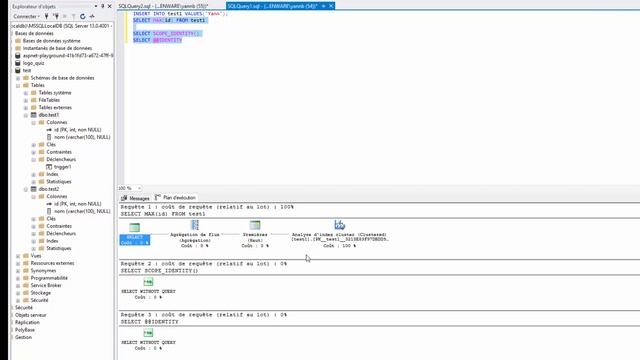Select Statistiques folder under dbo.test1
This screenshot has width=640, height=360.
point(59,182)
